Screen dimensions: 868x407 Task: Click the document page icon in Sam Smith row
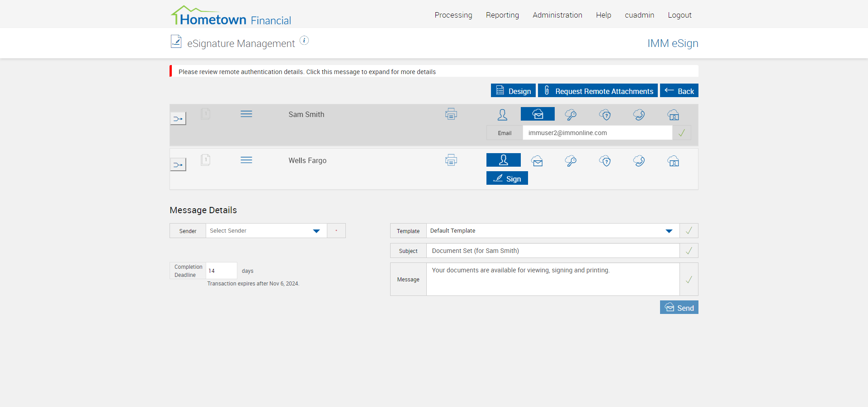(x=205, y=113)
